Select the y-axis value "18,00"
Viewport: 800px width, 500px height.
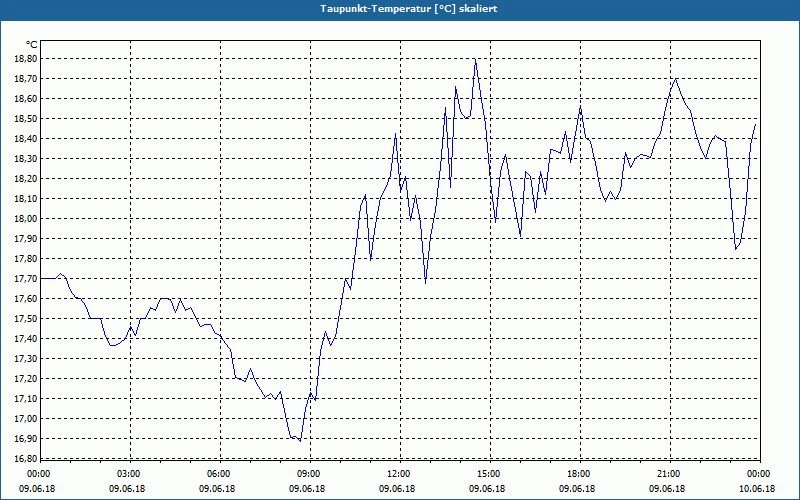(26, 219)
